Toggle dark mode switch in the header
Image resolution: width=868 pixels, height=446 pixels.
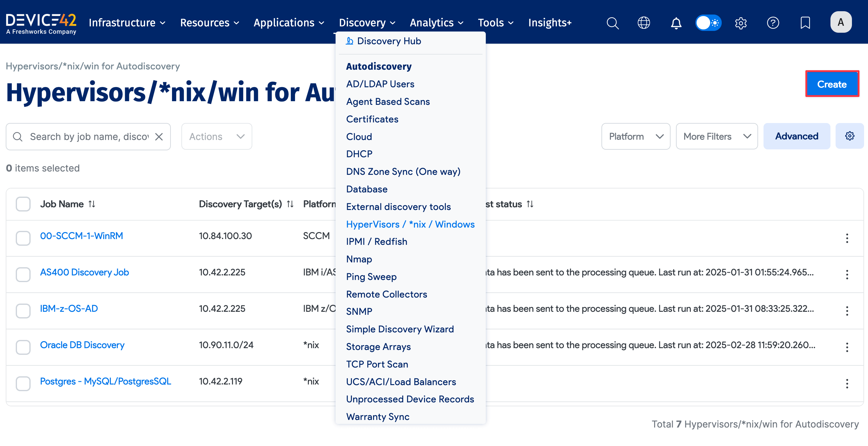(x=708, y=23)
